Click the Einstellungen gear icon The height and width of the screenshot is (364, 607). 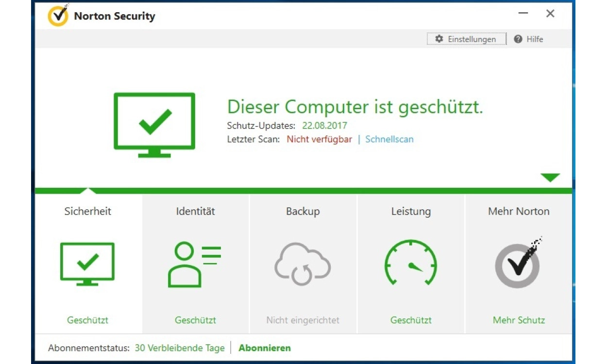coord(439,39)
